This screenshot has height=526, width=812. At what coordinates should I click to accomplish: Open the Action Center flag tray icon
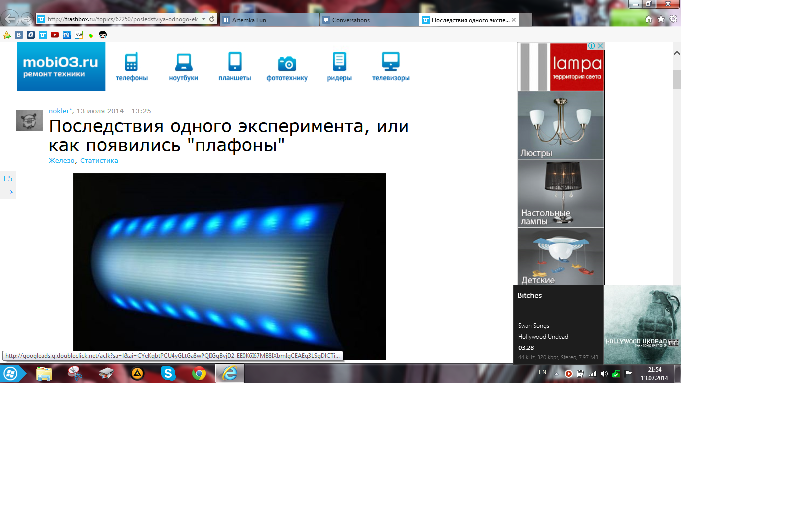coord(628,374)
